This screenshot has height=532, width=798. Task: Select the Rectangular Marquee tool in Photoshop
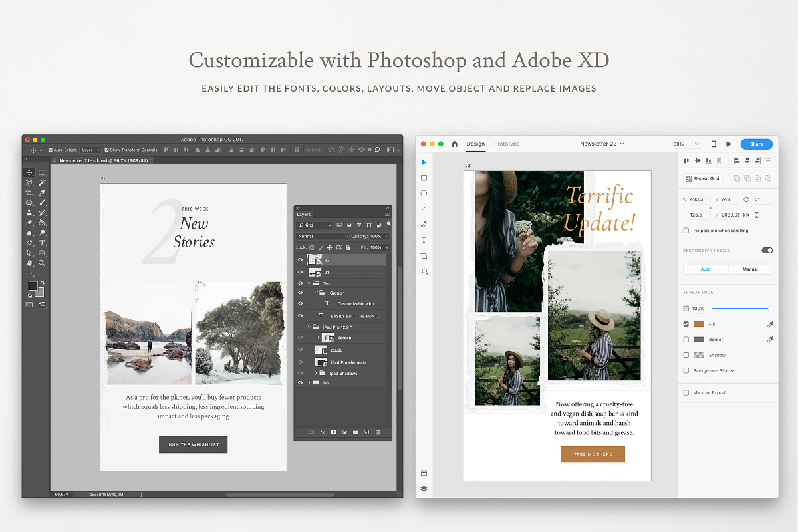tap(42, 173)
